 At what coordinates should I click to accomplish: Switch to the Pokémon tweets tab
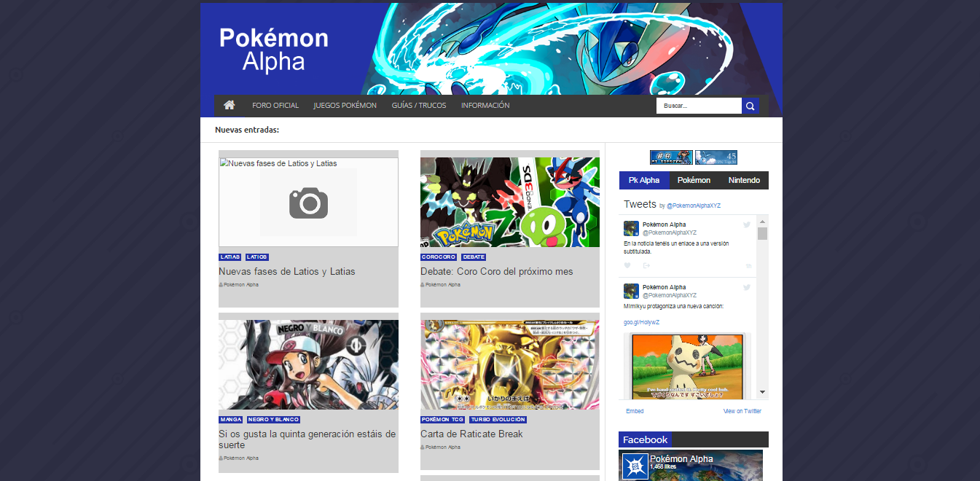point(694,180)
